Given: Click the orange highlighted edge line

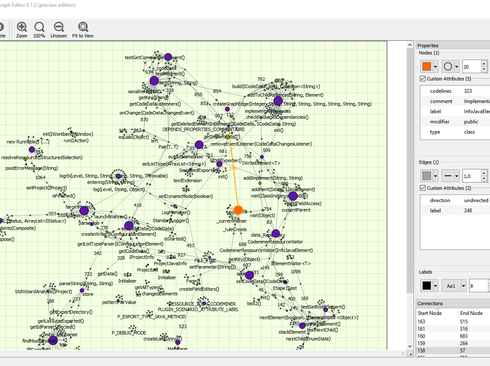Looking at the screenshot, I should (x=233, y=170).
